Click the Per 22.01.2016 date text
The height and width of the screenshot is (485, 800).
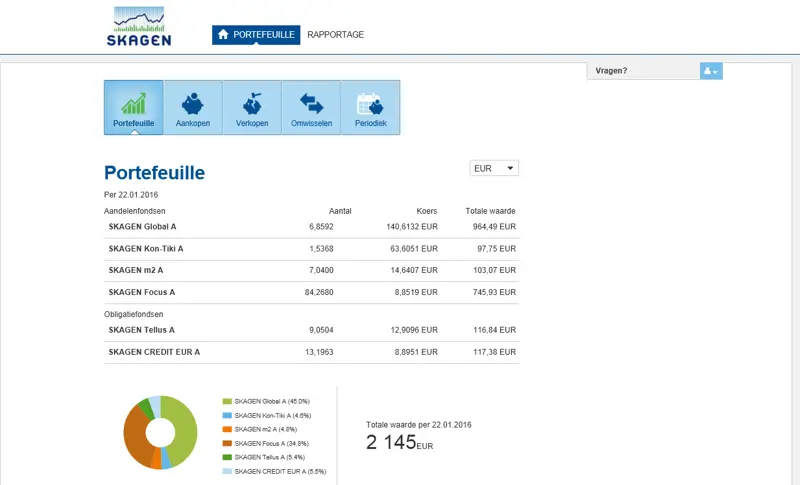point(131,195)
